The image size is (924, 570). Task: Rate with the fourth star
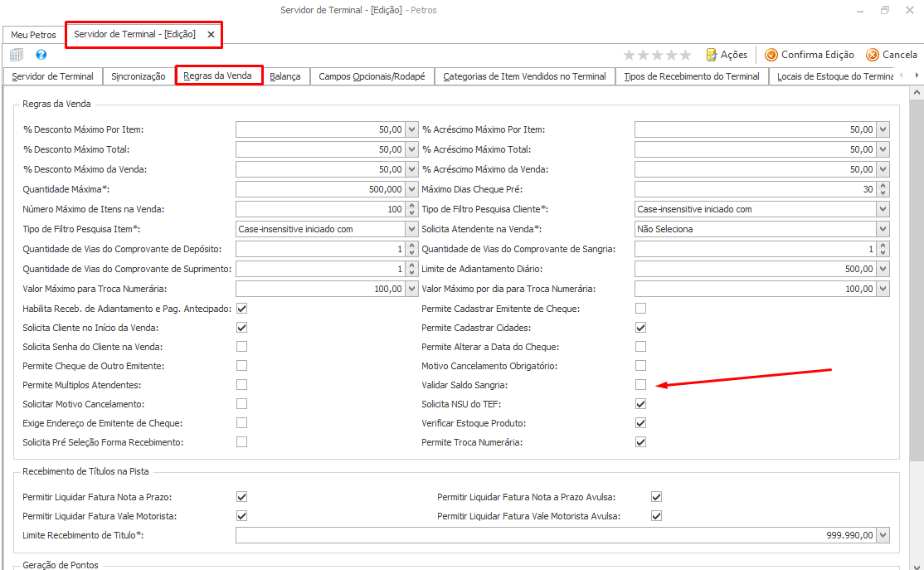pos(671,55)
